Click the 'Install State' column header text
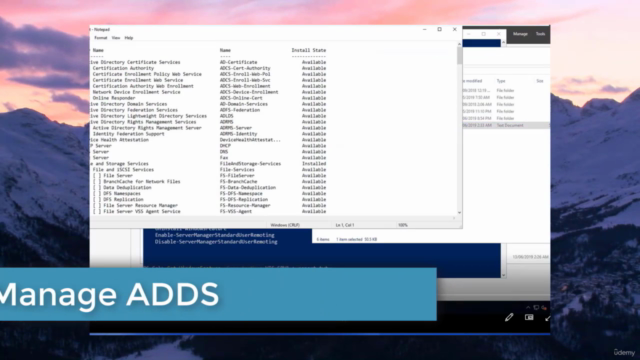Image resolution: width=640 pixels, height=360 pixels. [309, 50]
